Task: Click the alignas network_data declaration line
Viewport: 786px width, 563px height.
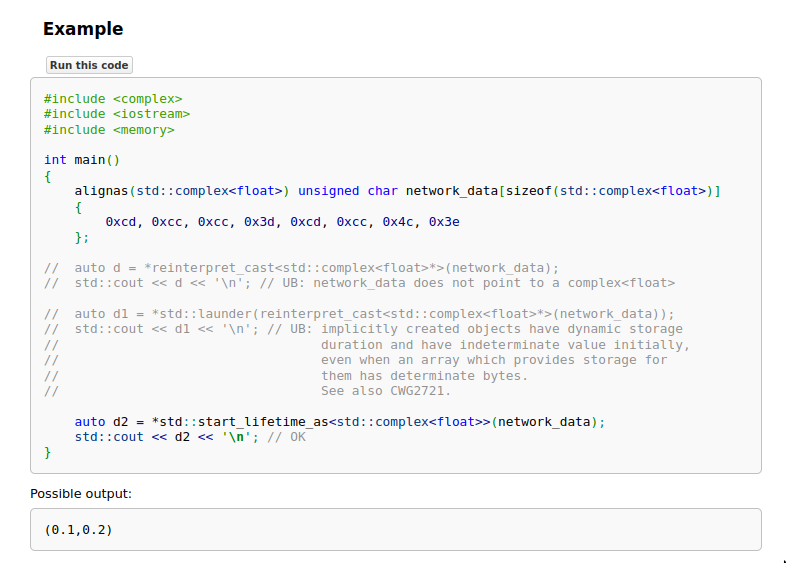Action: pos(398,191)
